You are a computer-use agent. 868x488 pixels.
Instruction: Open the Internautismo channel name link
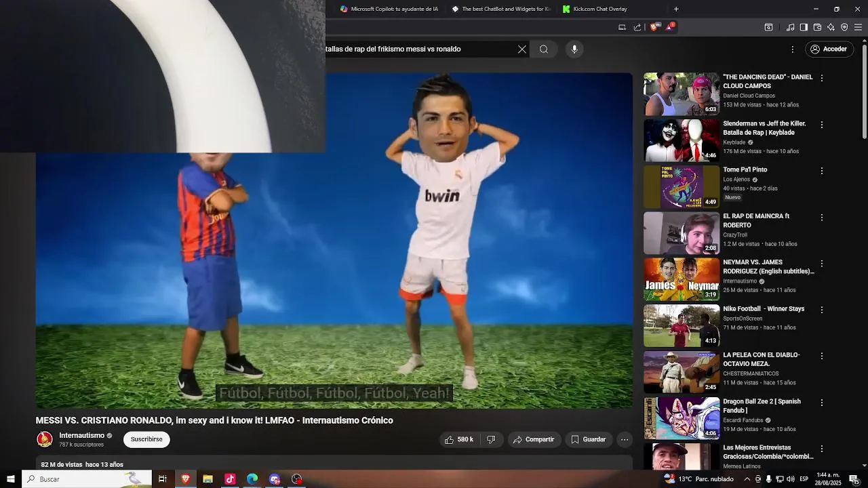point(81,435)
